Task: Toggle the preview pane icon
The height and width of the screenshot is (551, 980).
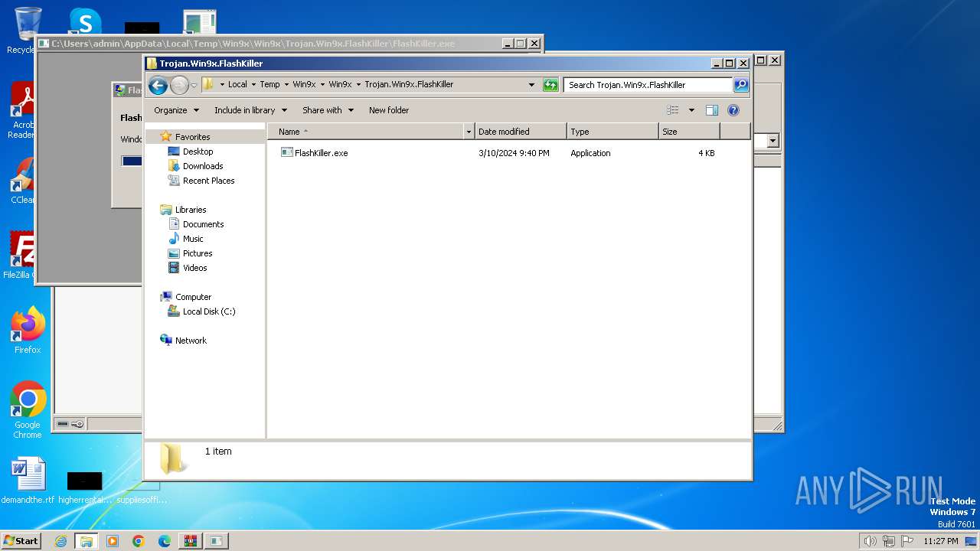Action: [712, 110]
